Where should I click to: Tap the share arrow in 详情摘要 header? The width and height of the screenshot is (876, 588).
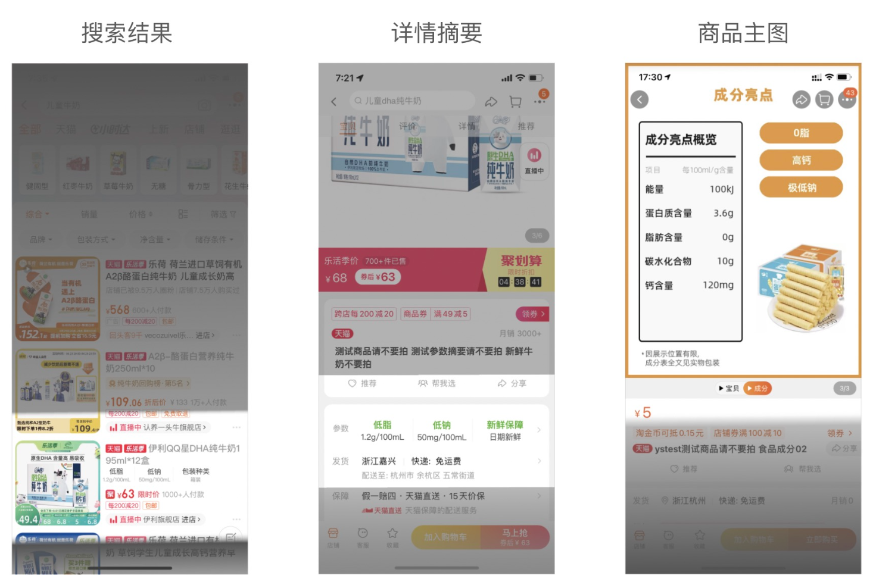[x=491, y=101]
